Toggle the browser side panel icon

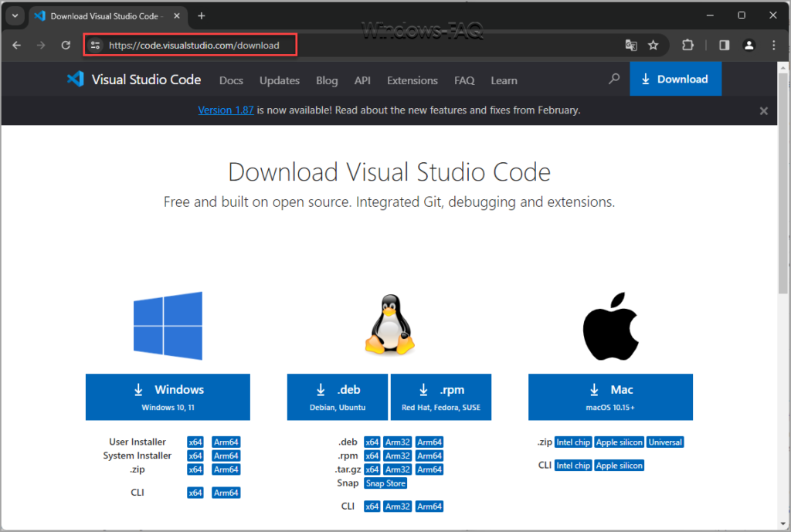pyautogui.click(x=725, y=46)
